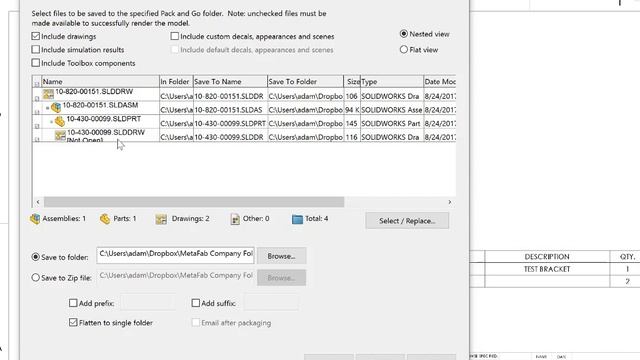Choose the Save to Zip file option

pos(36,277)
